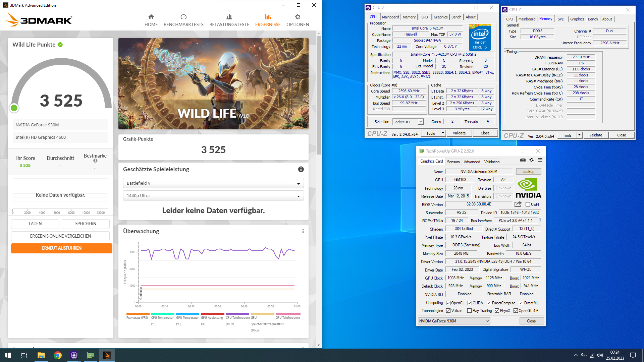This screenshot has width=644, height=362.
Task: Click the info icon beside Geschätzte Spieleleistung
Action: click(301, 169)
